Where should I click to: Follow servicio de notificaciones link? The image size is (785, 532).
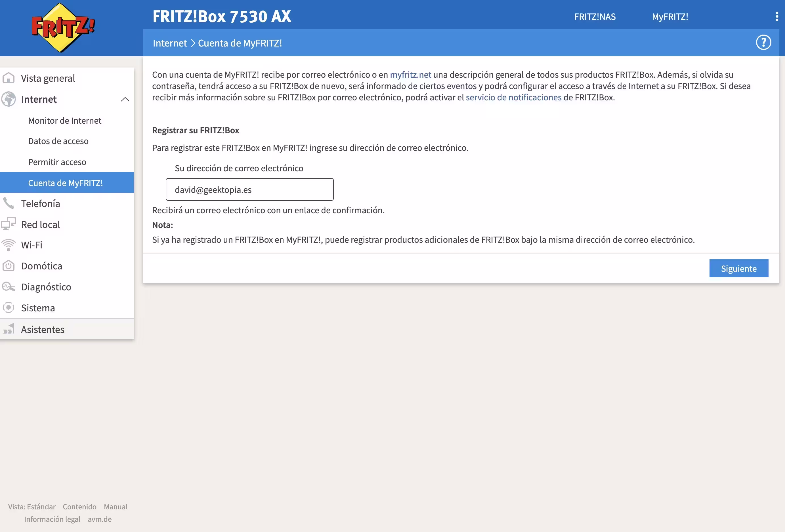pos(513,97)
